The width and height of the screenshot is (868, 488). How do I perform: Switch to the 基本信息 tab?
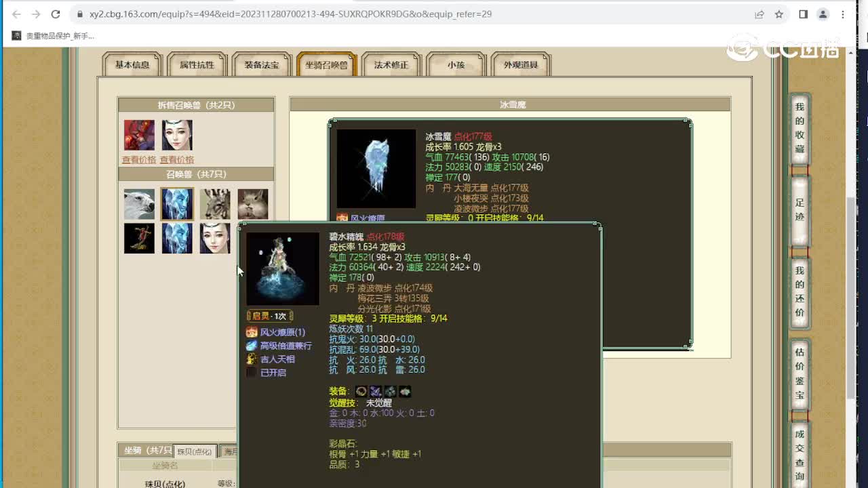[132, 65]
